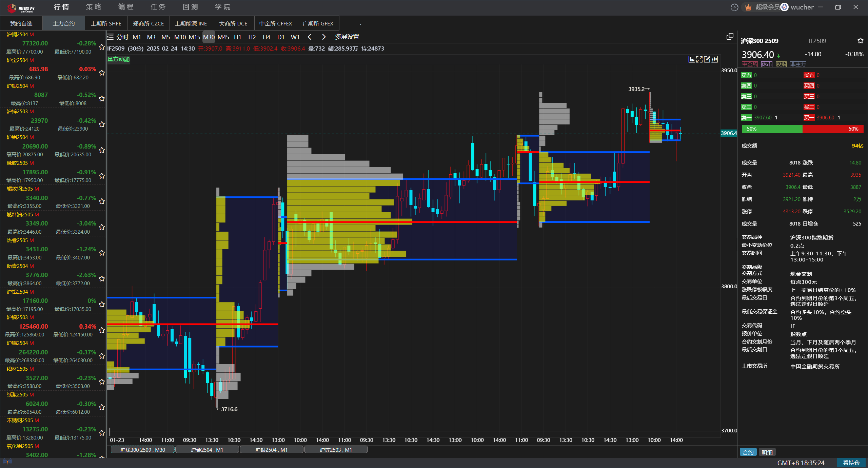Open the chart edit pencil icon
868x468 pixels.
click(x=707, y=60)
